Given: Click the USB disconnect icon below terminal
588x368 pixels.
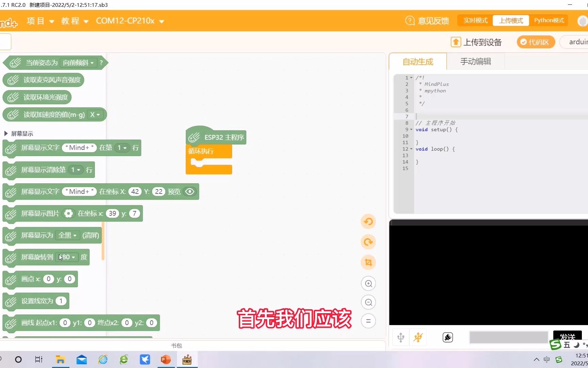Looking at the screenshot, I should point(418,338).
